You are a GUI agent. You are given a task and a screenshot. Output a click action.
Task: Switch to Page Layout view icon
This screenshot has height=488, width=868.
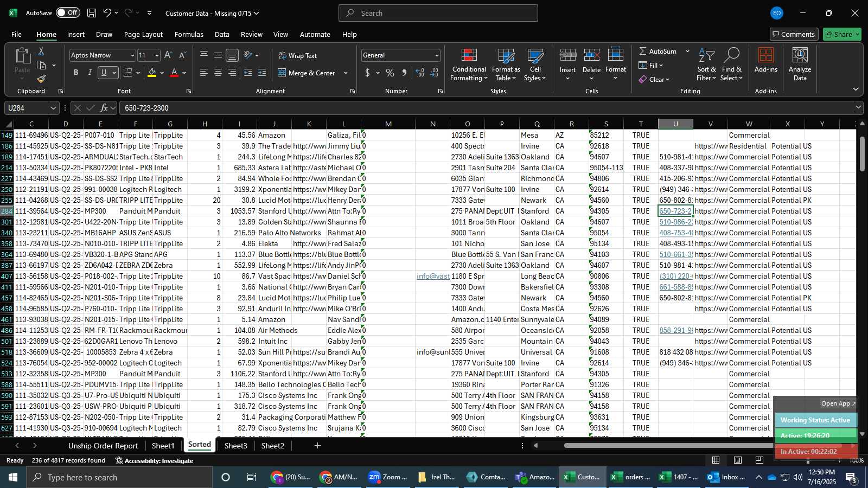point(738,460)
